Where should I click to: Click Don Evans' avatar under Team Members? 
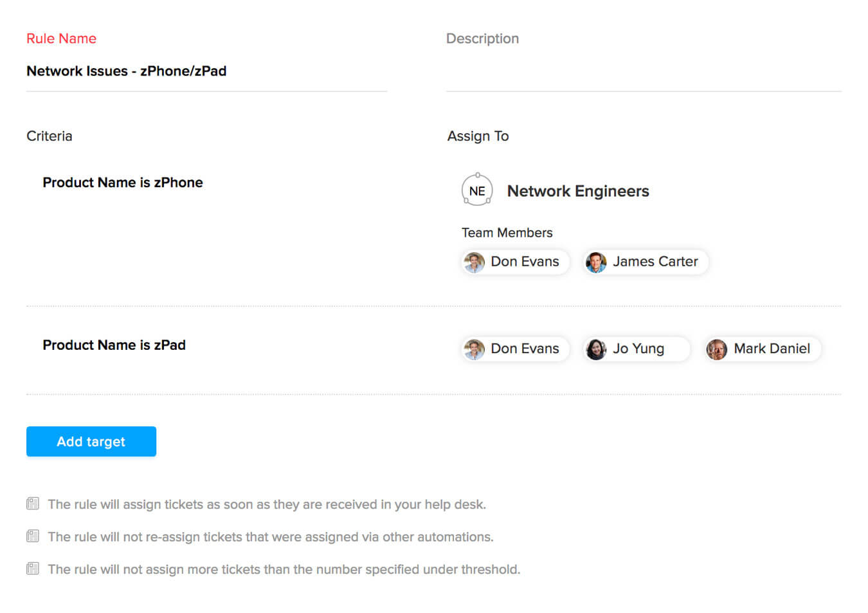point(475,262)
